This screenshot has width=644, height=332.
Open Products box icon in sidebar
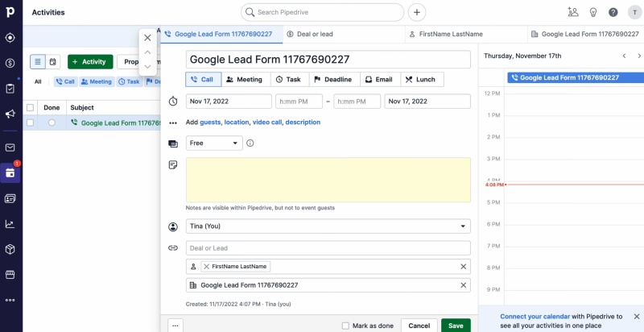pos(10,249)
